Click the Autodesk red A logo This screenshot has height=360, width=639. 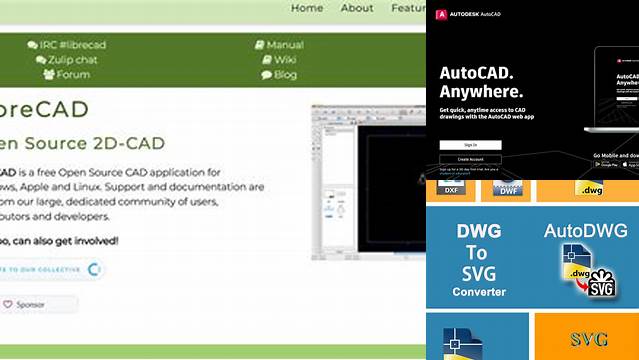pos(441,15)
